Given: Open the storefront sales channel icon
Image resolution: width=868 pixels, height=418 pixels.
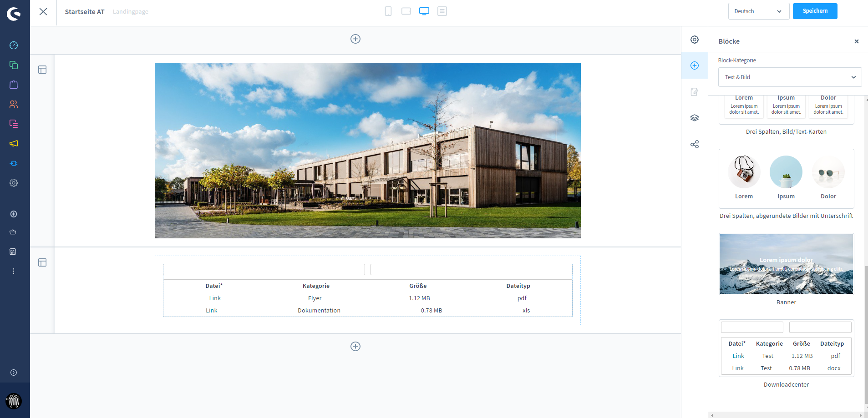Looking at the screenshot, I should (x=13, y=252).
